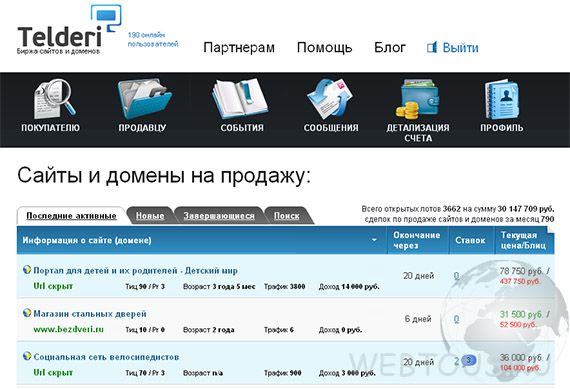Open the Партнерам menu item
Screen dimensions: 570x389
pos(239,48)
